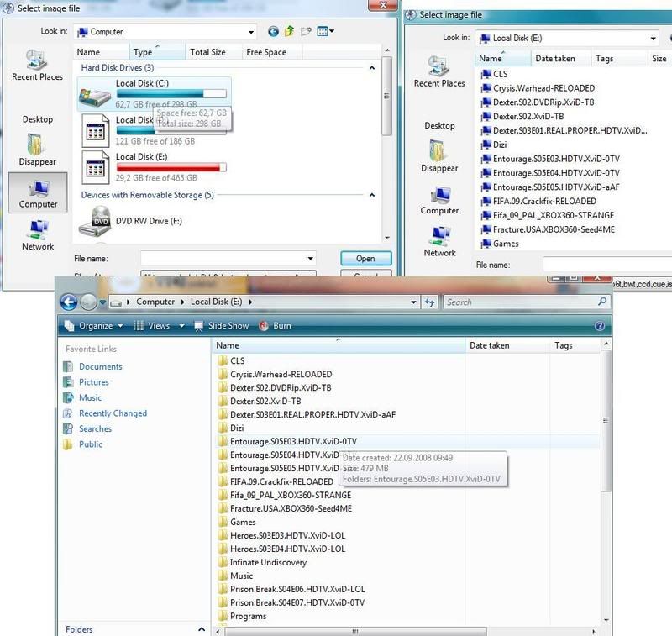The height and width of the screenshot is (636, 672).
Task: Sort by the Total Size column header
Action: (x=207, y=52)
